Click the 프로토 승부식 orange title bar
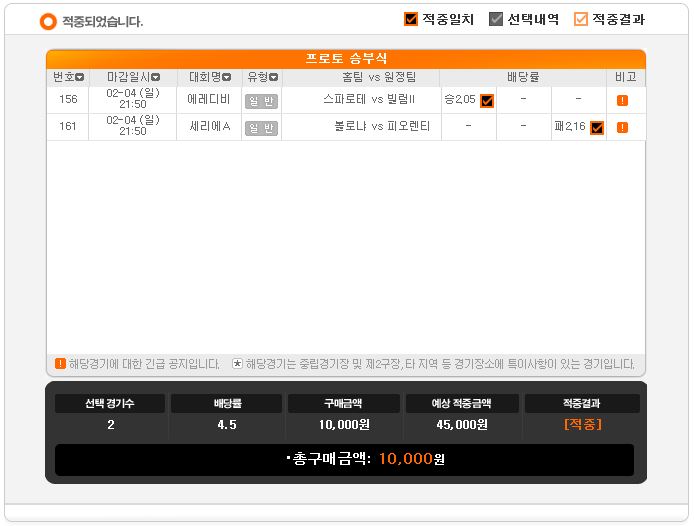This screenshot has height=526, width=694. tap(346, 58)
